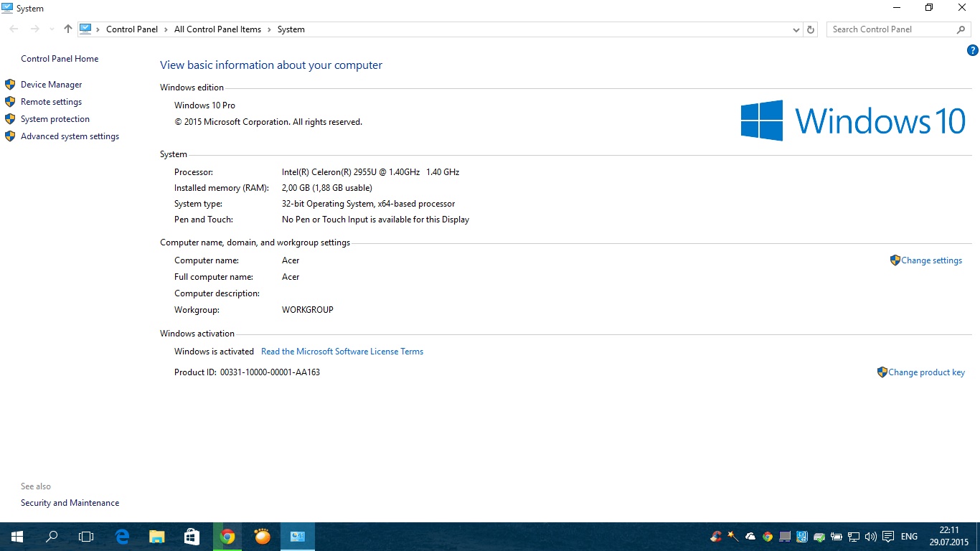Click the Forward navigation arrow

click(34, 29)
